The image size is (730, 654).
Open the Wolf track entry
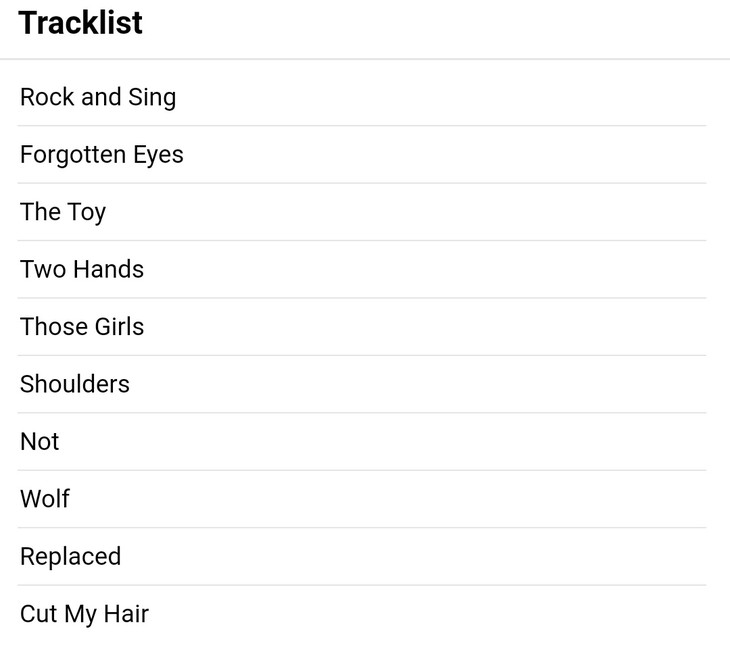coord(45,499)
